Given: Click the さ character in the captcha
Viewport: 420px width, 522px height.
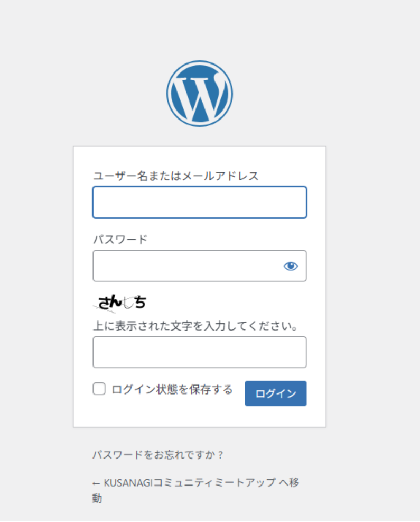Looking at the screenshot, I should [x=104, y=303].
